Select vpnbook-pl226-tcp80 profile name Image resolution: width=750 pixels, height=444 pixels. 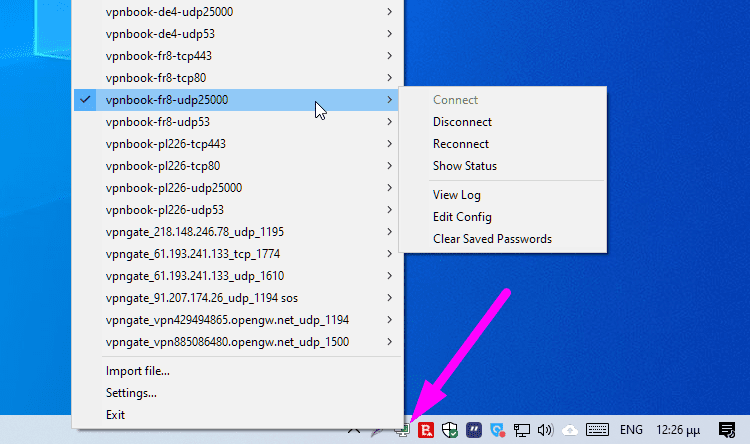tap(163, 166)
